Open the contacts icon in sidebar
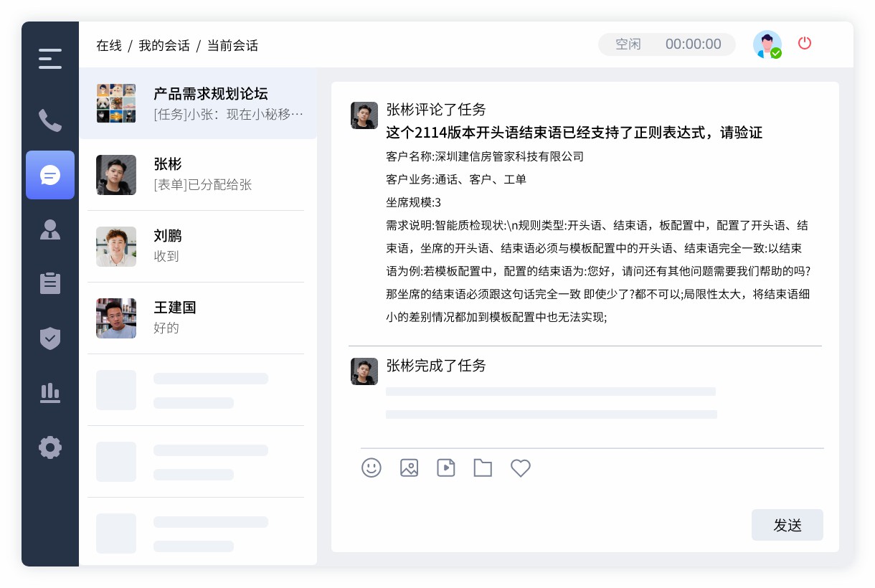The width and height of the screenshot is (875, 588). [50, 229]
